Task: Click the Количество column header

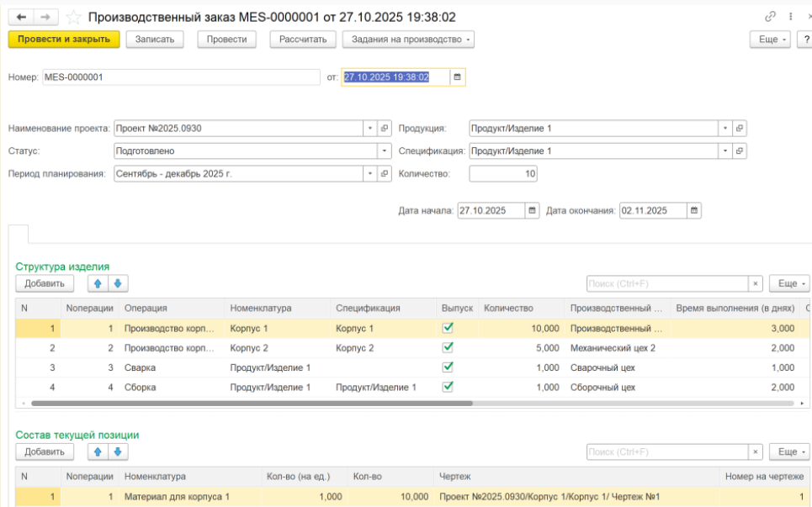Action: [522, 309]
